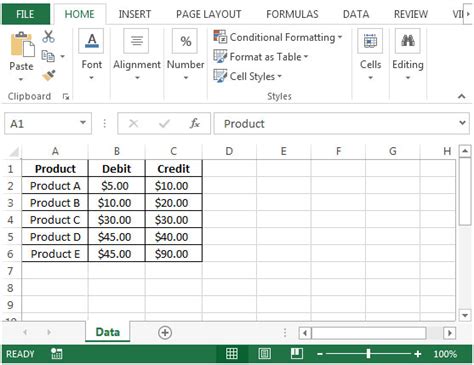Select the $5.00 debit cell
Screen dimensions: 474x365
click(117, 186)
